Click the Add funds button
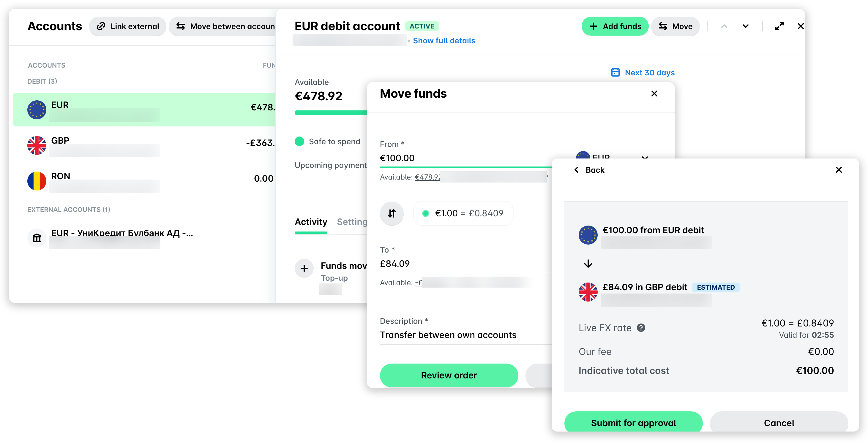 615,26
